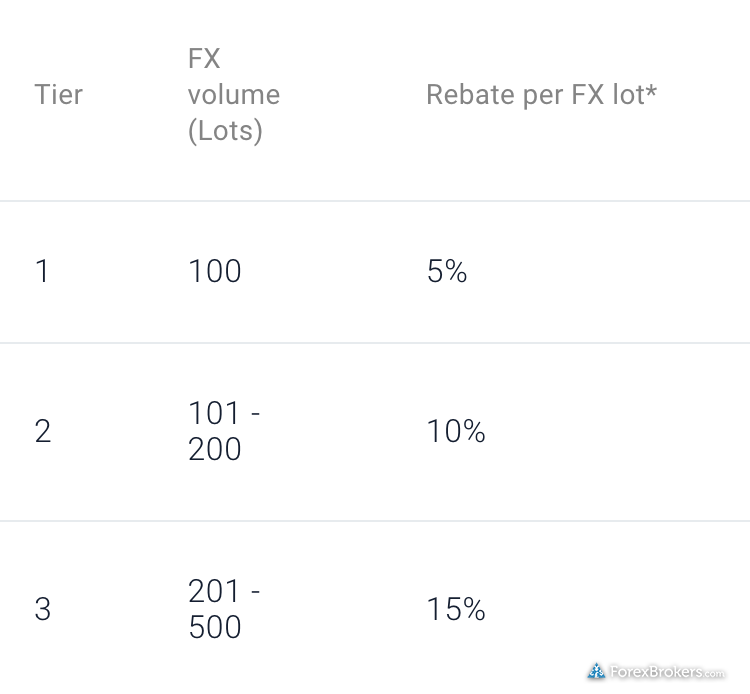Click the 100 lots volume cell
The height and width of the screenshot is (694, 750).
tap(215, 271)
